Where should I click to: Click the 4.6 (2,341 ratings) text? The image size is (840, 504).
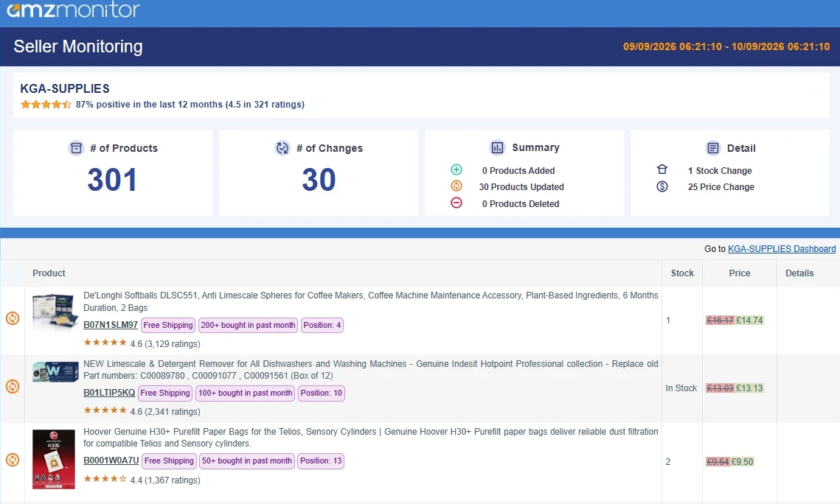coord(165,411)
